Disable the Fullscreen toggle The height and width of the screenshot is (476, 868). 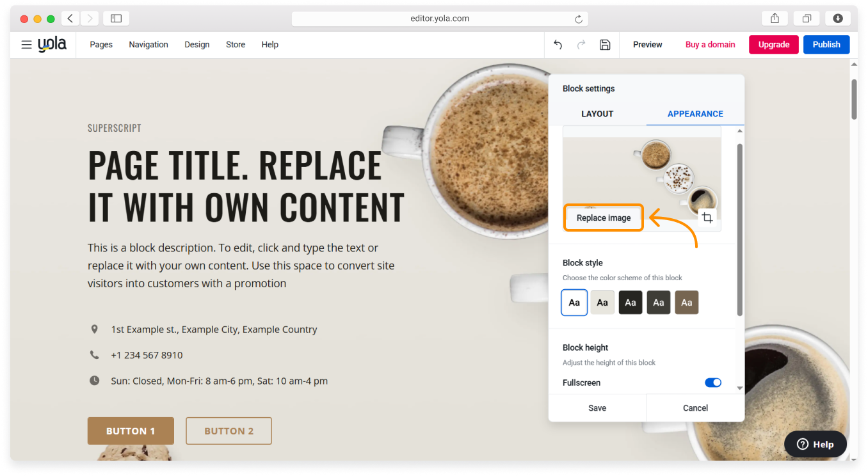click(712, 383)
